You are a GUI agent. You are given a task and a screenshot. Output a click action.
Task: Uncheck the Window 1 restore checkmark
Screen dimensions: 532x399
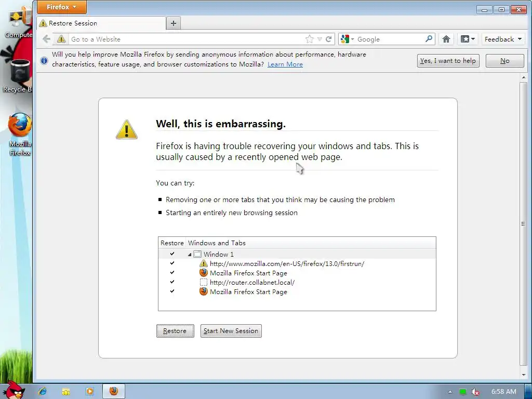172,254
